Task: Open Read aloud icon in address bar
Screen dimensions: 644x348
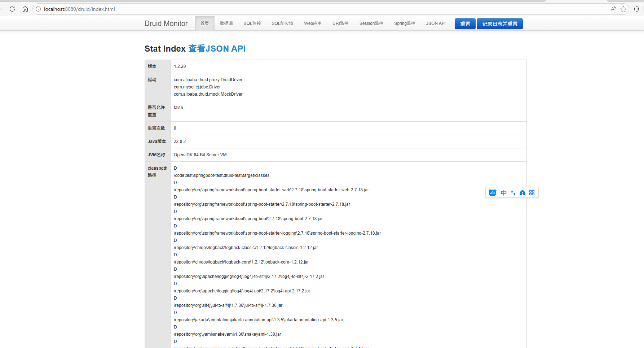Action: (613, 9)
